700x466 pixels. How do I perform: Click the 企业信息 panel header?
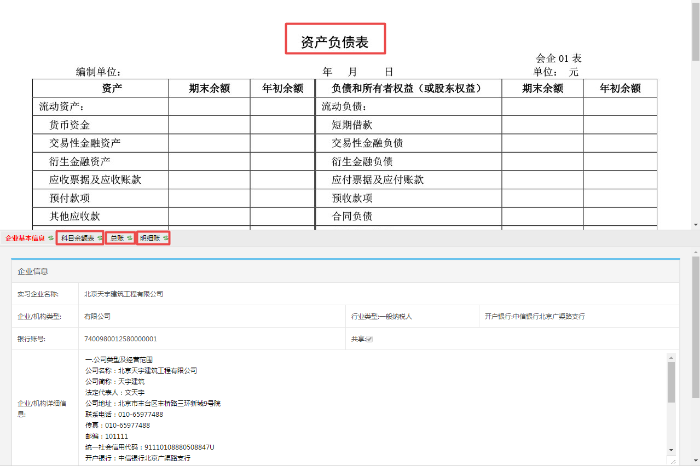click(x=36, y=271)
